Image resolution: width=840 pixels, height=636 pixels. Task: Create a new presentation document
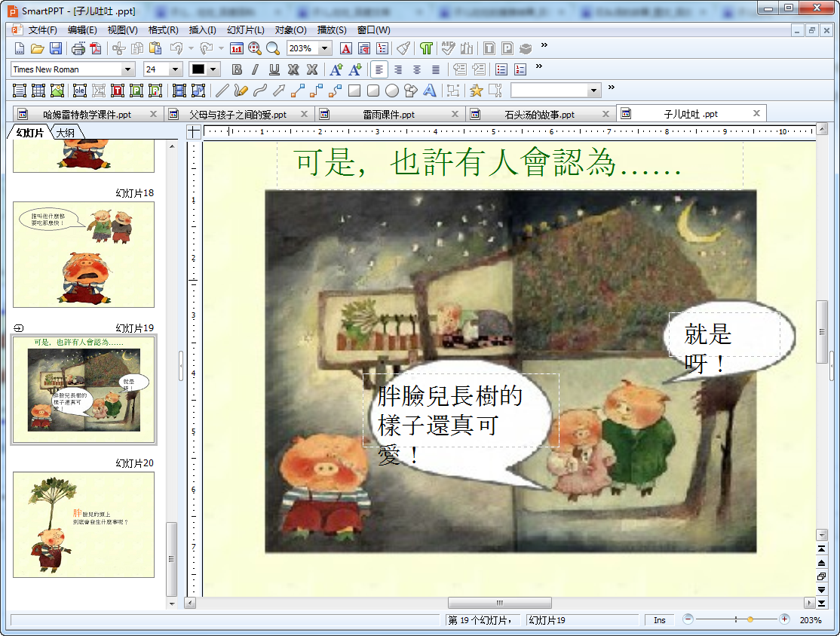(x=20, y=49)
